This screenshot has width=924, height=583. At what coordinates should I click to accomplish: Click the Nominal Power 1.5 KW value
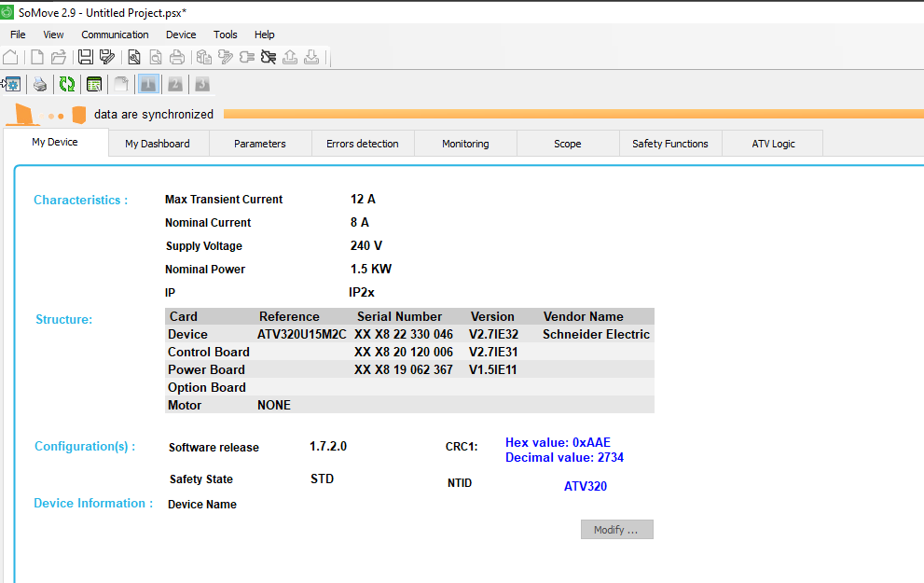[x=371, y=269]
